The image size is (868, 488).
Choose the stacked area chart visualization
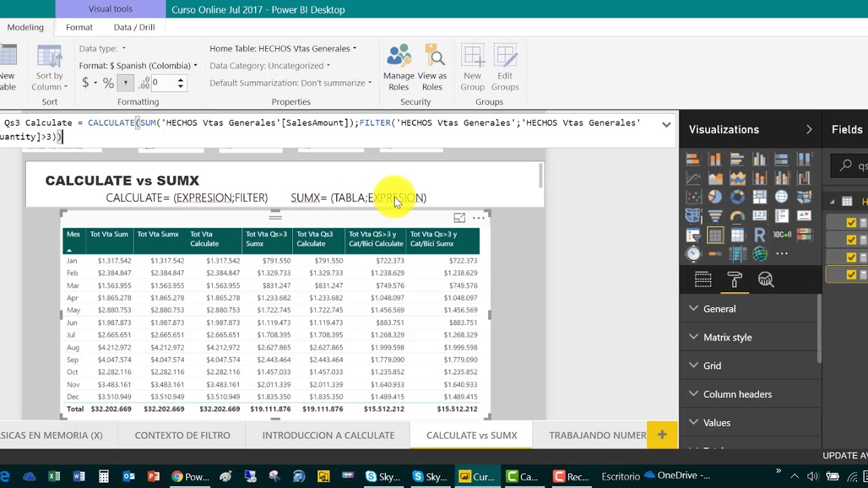tap(738, 179)
